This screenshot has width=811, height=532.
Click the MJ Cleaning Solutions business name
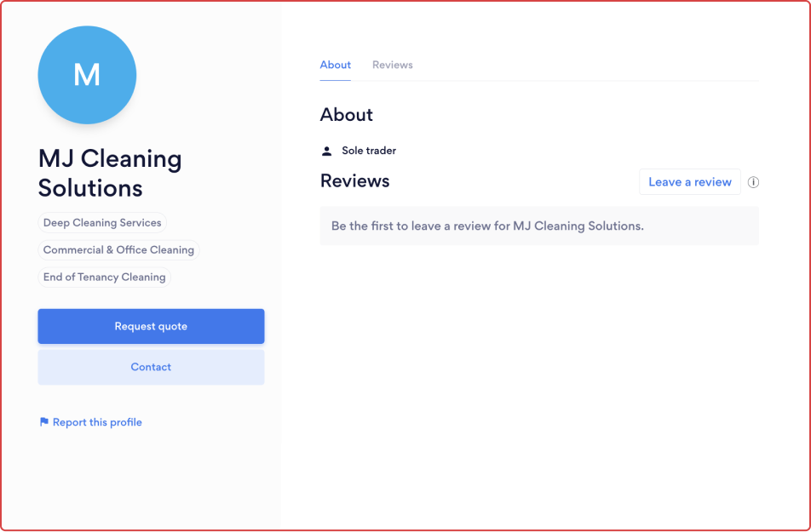[109, 173]
